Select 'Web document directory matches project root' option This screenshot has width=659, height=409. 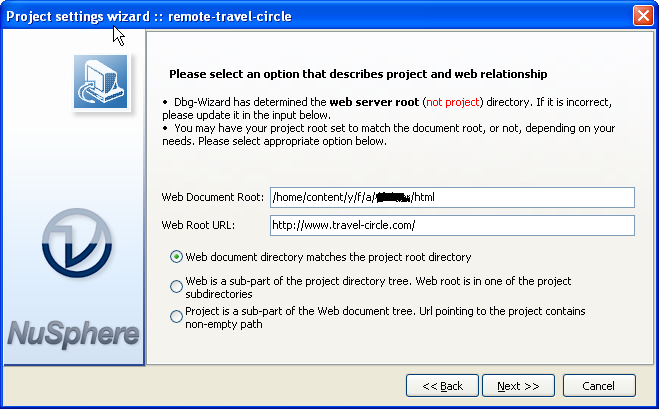point(177,257)
